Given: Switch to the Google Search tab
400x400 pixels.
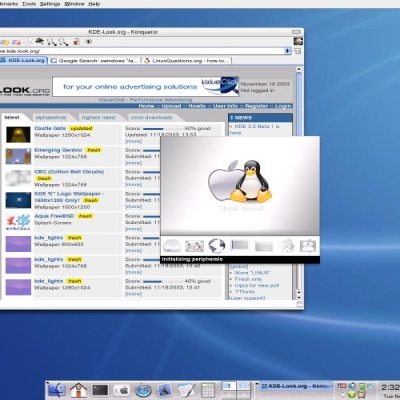Looking at the screenshot, I should point(94,61).
